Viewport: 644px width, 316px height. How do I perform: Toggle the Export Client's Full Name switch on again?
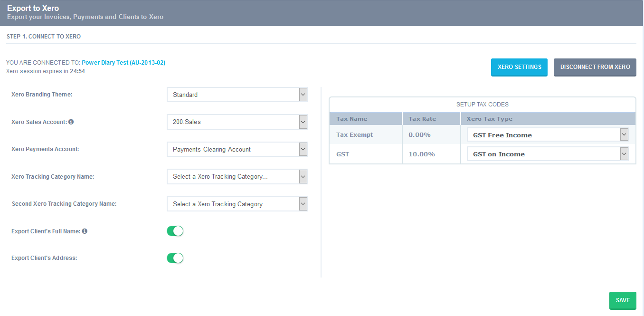click(175, 231)
